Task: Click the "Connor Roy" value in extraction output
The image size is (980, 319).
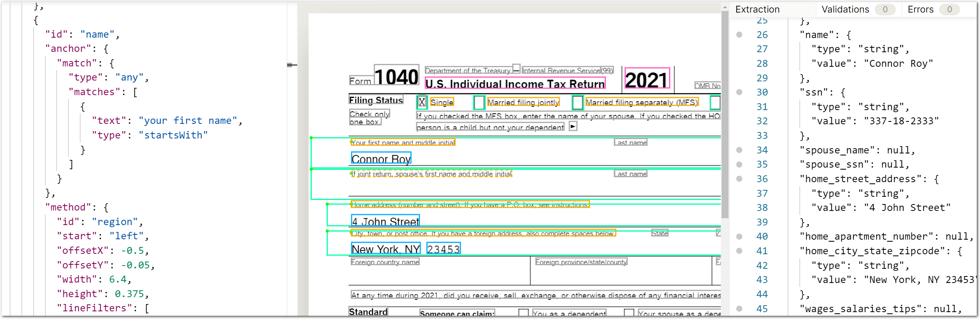Action: point(898,64)
